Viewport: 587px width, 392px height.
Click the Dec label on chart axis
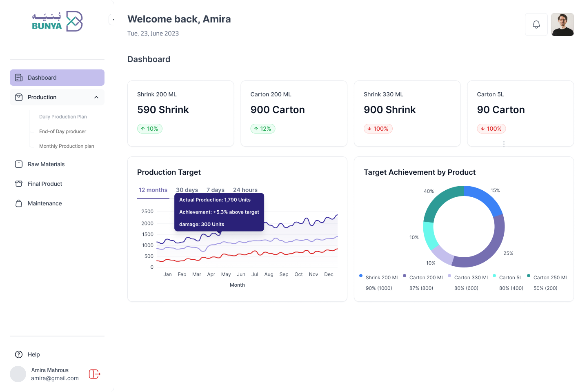[329, 274]
